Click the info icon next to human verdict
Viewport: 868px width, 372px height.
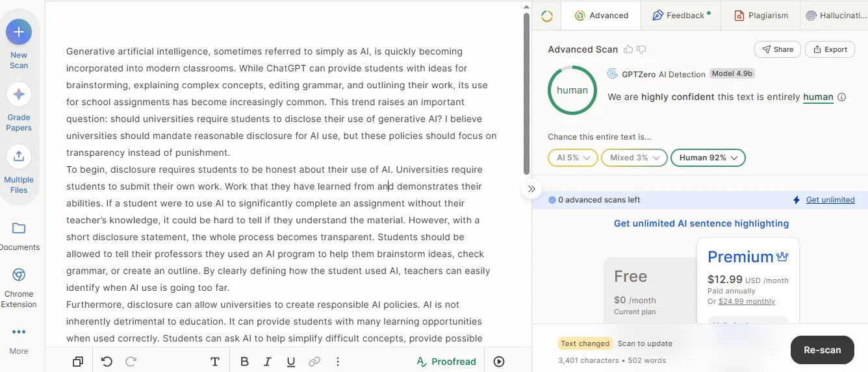841,97
